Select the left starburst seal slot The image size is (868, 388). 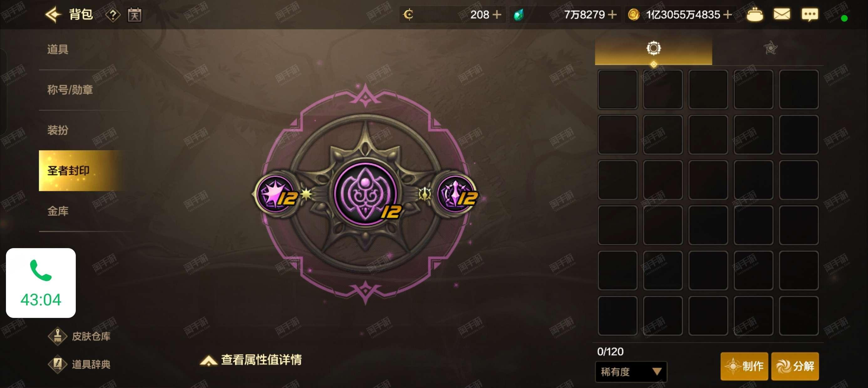[275, 194]
